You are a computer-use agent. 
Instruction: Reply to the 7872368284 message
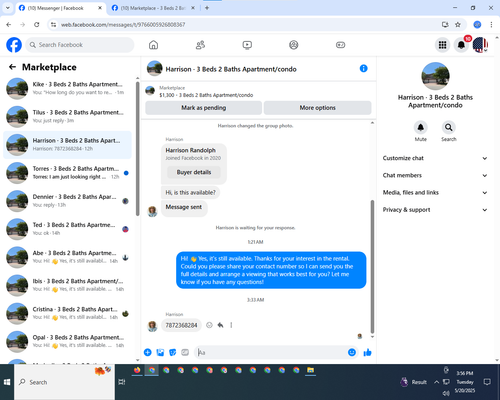tap(220, 325)
